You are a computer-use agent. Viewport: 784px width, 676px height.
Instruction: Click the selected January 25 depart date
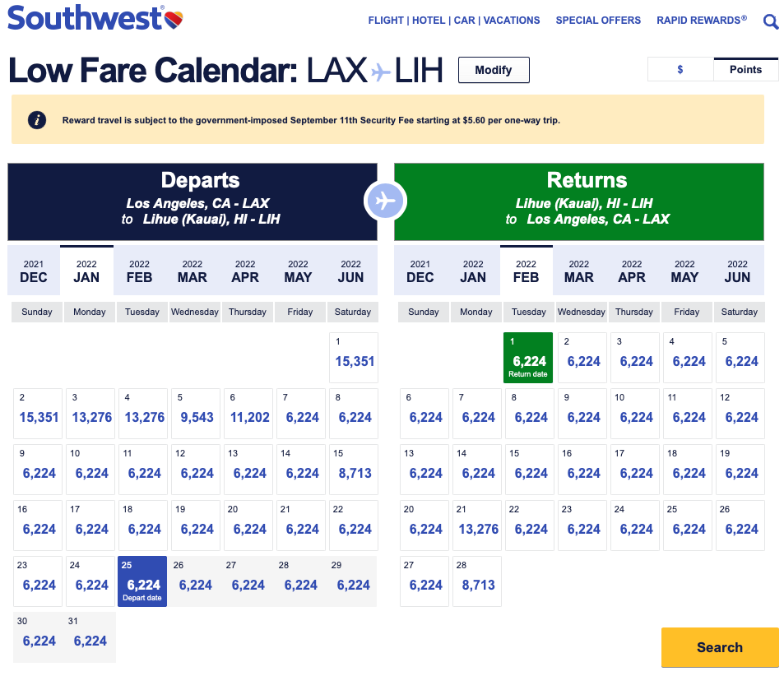click(142, 581)
